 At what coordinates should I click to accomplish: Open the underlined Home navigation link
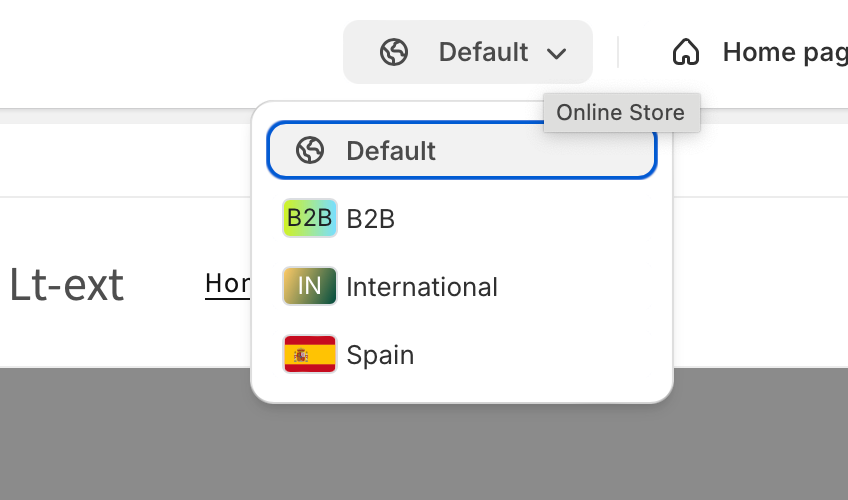[x=228, y=284]
